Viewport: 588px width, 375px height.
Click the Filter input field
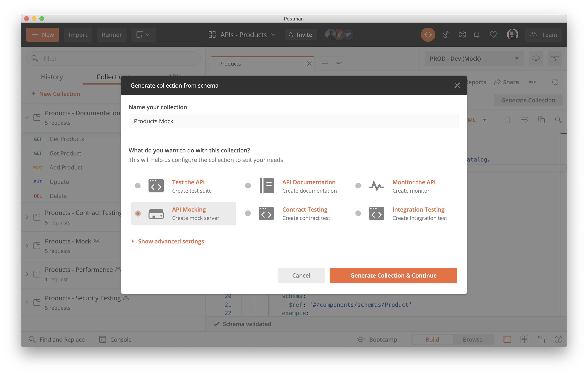pyautogui.click(x=113, y=58)
